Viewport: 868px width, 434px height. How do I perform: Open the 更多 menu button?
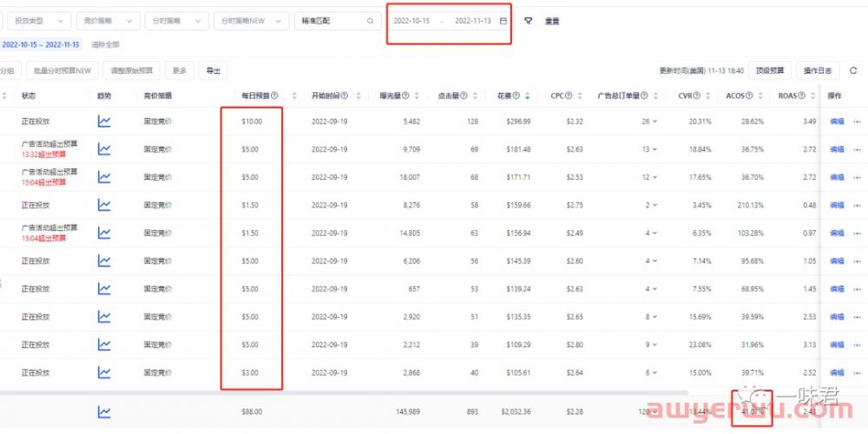[x=180, y=71]
